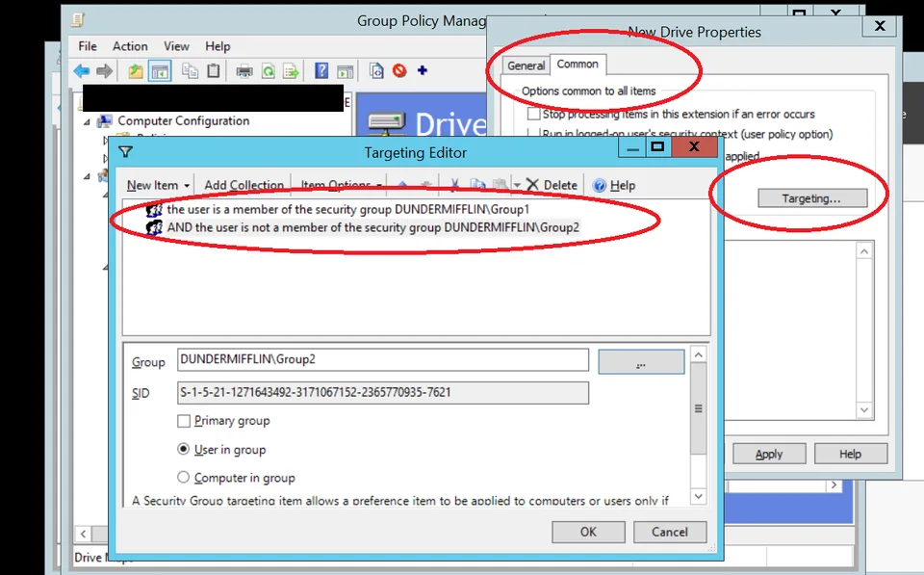
Task: Select Computer Configuration in the tree
Action: 183,121
